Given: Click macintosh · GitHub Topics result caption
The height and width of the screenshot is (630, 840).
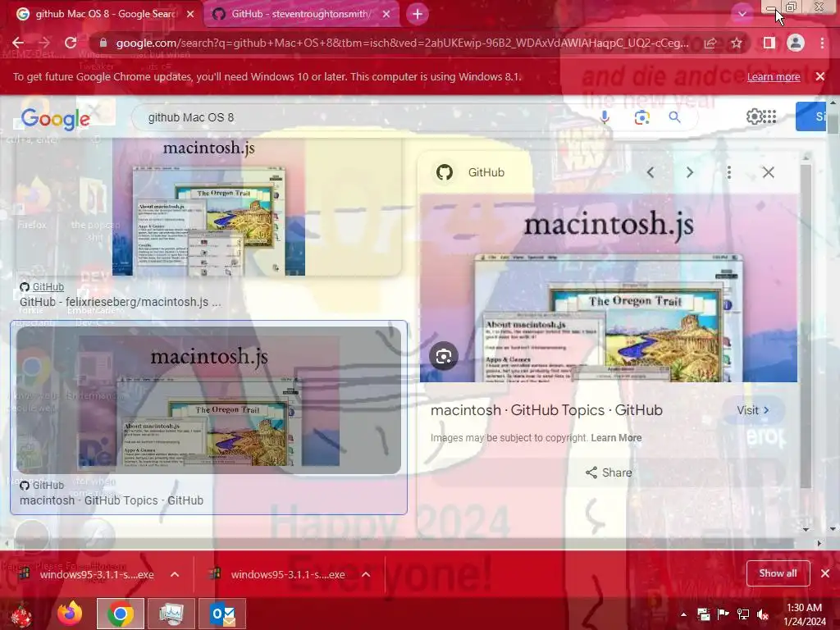Looking at the screenshot, I should click(112, 500).
